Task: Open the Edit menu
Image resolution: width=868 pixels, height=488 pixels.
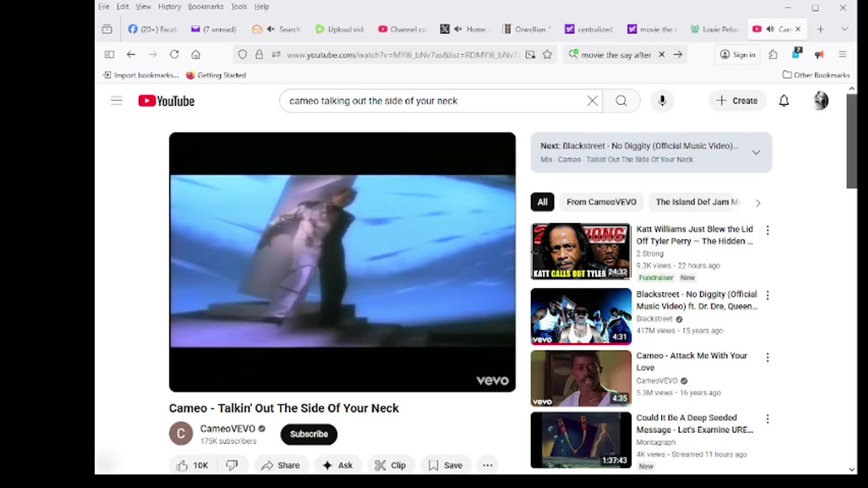Action: pos(123,7)
